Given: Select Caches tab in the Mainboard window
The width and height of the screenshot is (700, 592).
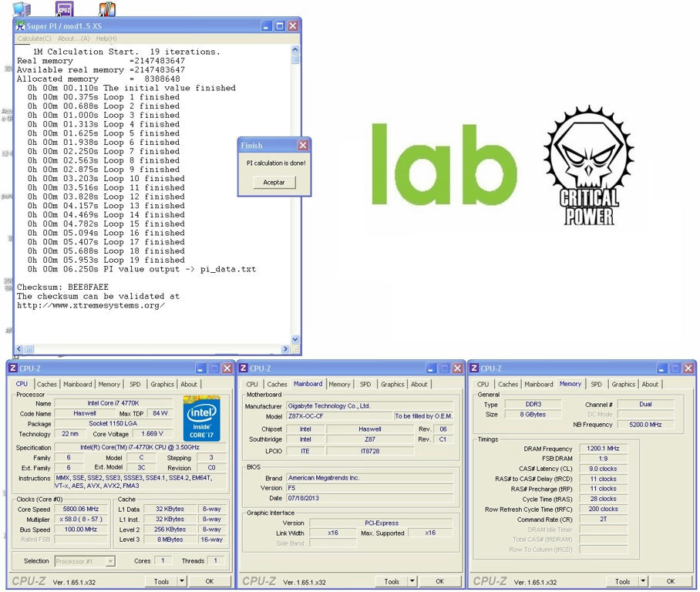Looking at the screenshot, I should 278,384.
